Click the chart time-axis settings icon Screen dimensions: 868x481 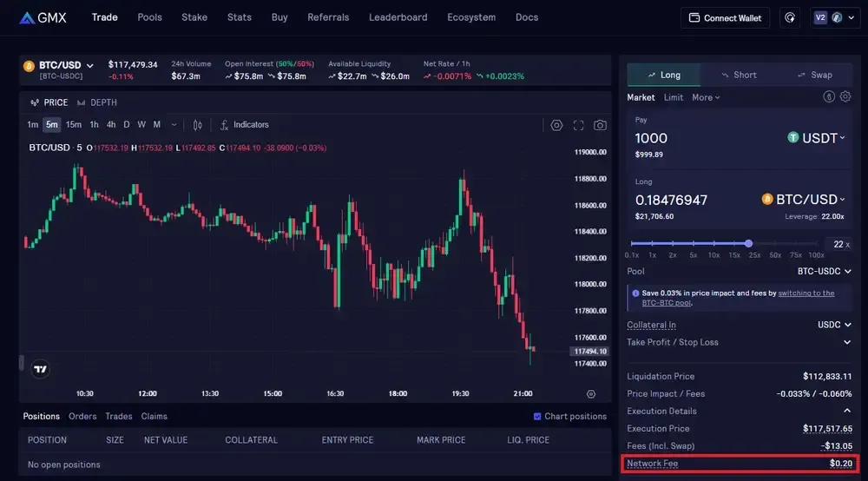pyautogui.click(x=590, y=394)
